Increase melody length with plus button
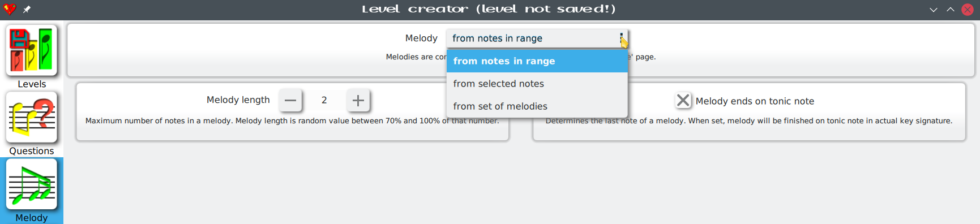The image size is (980, 224). coord(358,101)
